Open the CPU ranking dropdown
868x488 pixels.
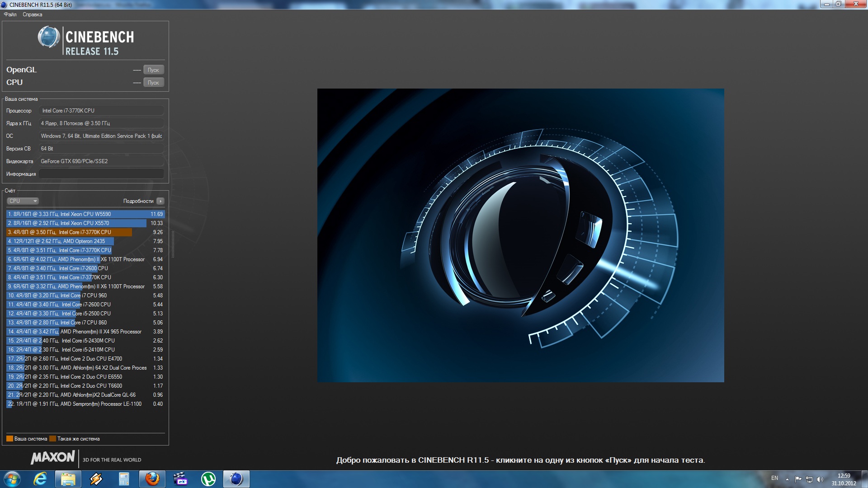[x=23, y=201]
